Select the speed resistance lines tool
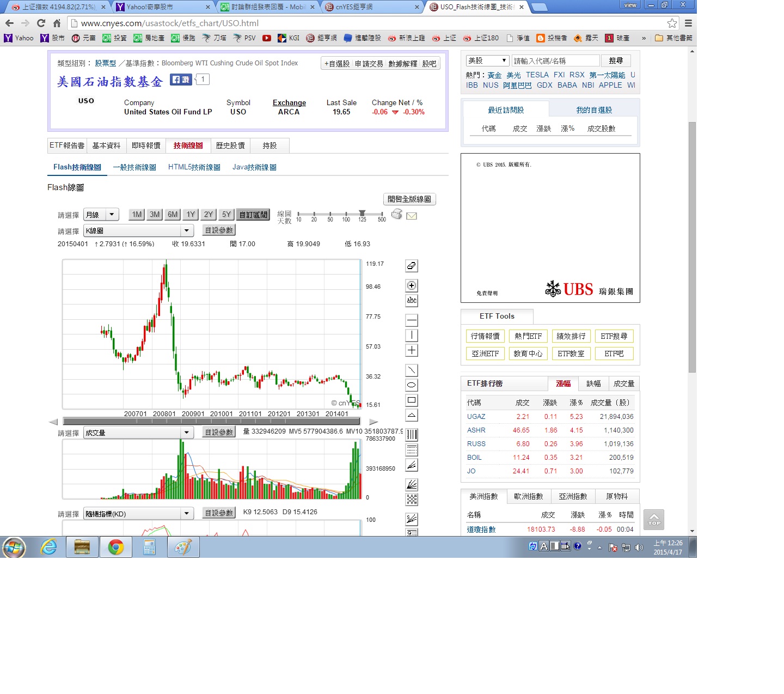 412,519
